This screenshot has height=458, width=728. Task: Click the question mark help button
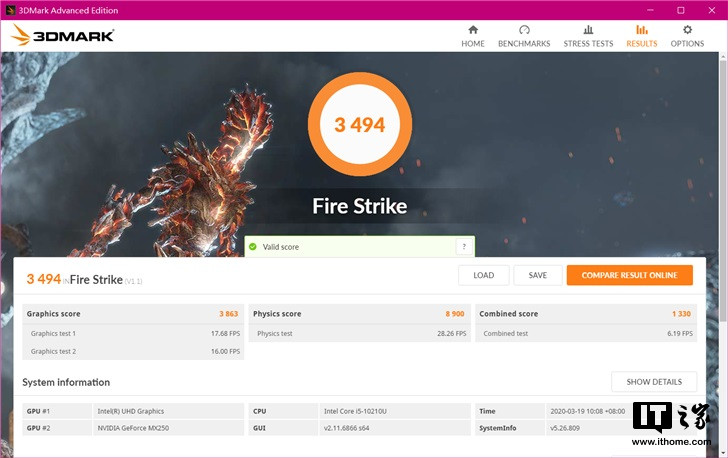[463, 247]
